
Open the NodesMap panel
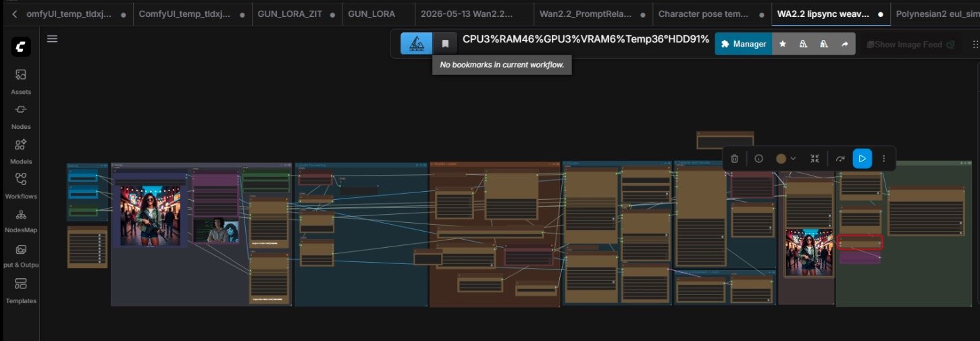pyautogui.click(x=20, y=221)
